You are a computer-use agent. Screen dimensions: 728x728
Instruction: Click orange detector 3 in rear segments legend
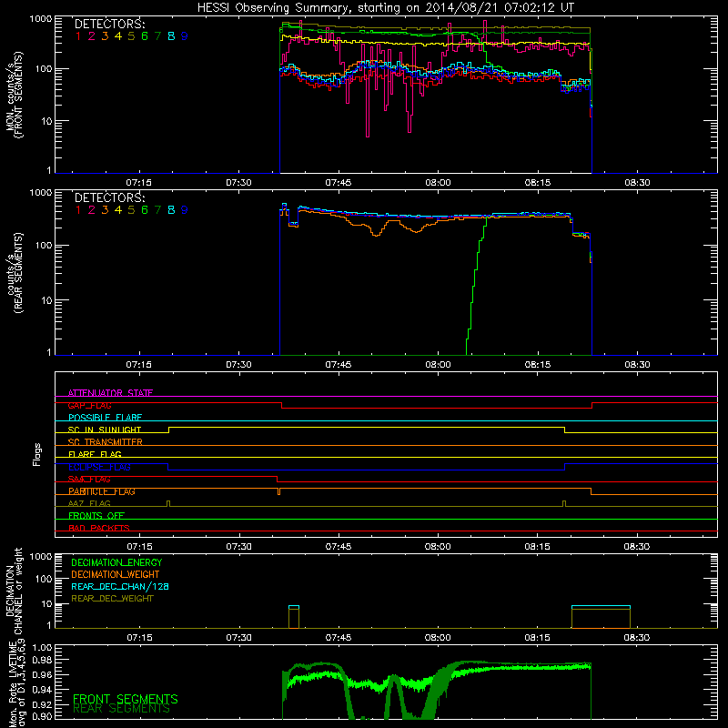point(105,210)
